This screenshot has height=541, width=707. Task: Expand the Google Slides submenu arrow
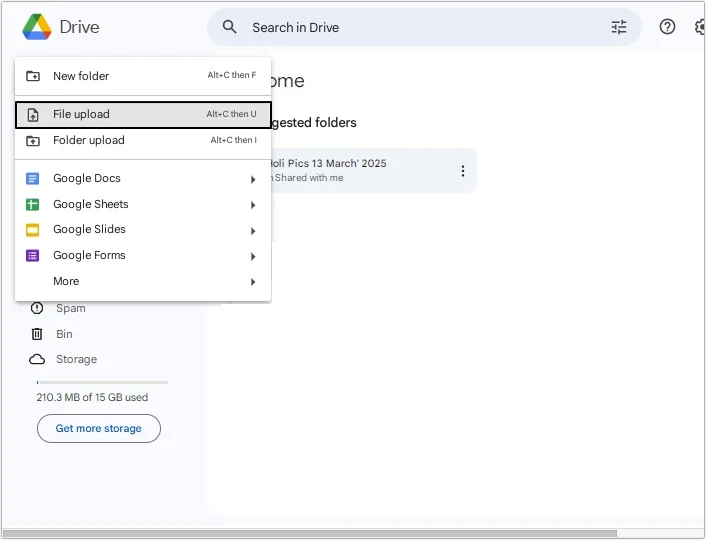pyautogui.click(x=253, y=231)
